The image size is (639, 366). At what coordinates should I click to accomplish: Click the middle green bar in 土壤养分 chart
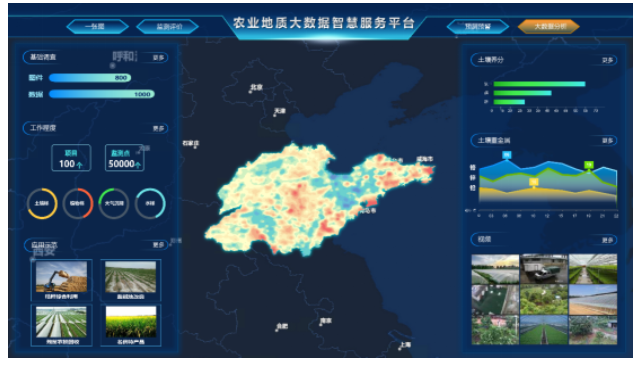pos(522,93)
